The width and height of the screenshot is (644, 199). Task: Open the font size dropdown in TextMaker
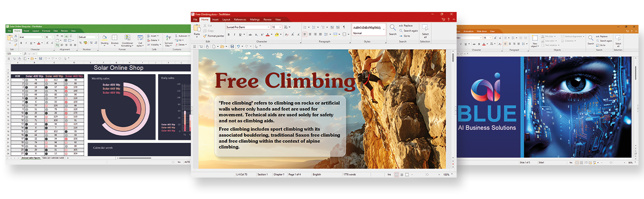point(280,27)
